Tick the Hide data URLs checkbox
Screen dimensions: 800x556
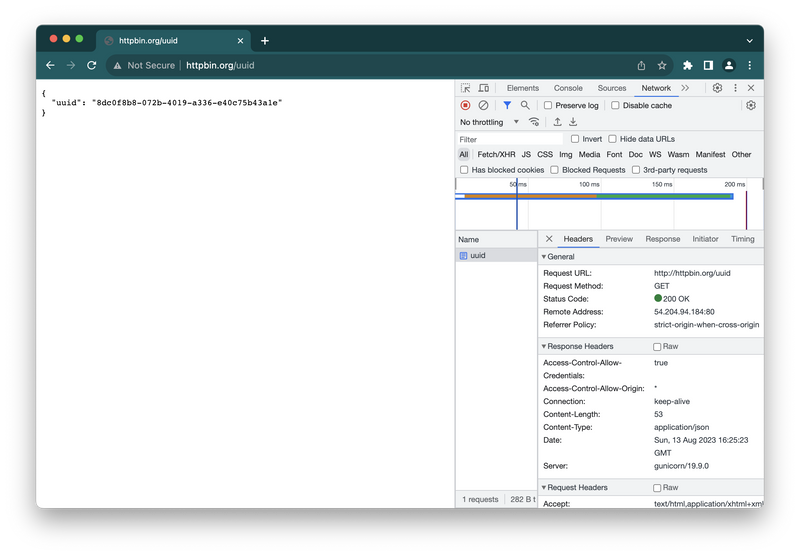pyautogui.click(x=613, y=139)
